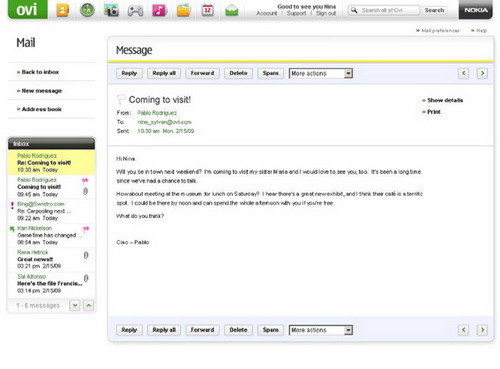The image size is (500, 369).
Task: Toggle the flag next to Coming to visit! subject
Action: pos(121,99)
